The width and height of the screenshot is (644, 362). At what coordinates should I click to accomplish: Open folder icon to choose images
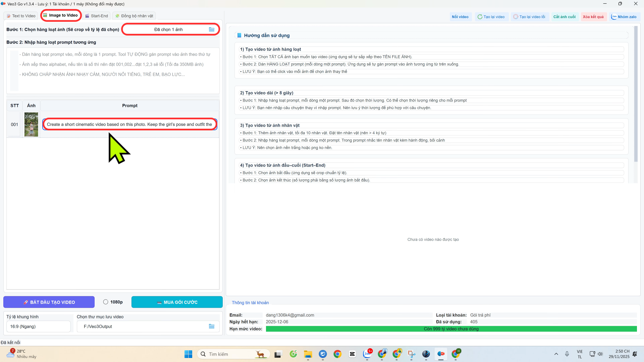(212, 29)
